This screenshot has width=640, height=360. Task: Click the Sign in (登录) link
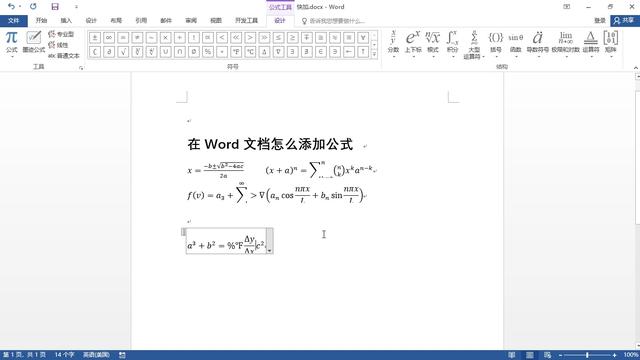600,20
